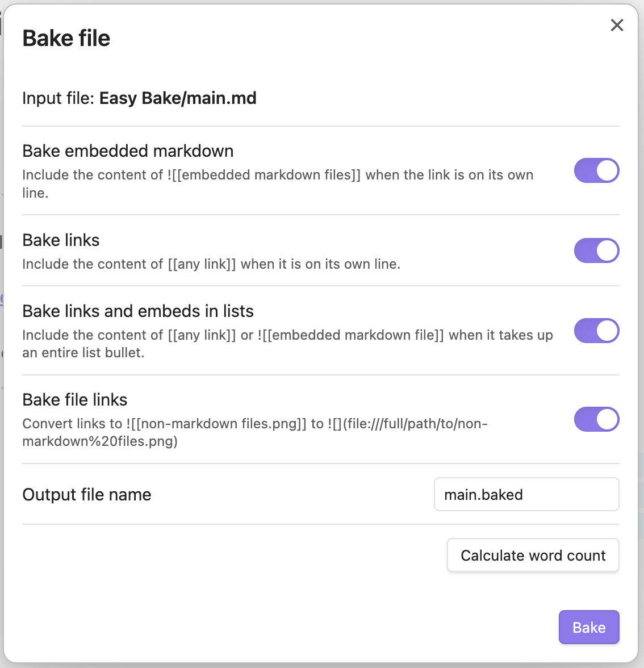Click the Calculate word count button
This screenshot has width=644, height=668.
533,555
